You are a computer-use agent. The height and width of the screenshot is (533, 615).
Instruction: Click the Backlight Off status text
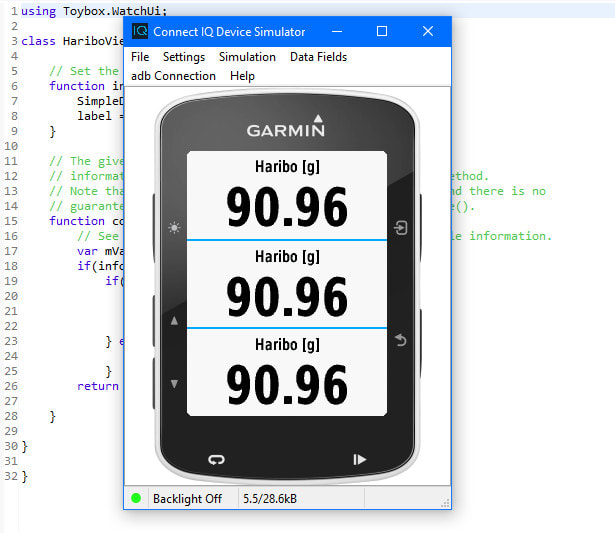tap(187, 499)
